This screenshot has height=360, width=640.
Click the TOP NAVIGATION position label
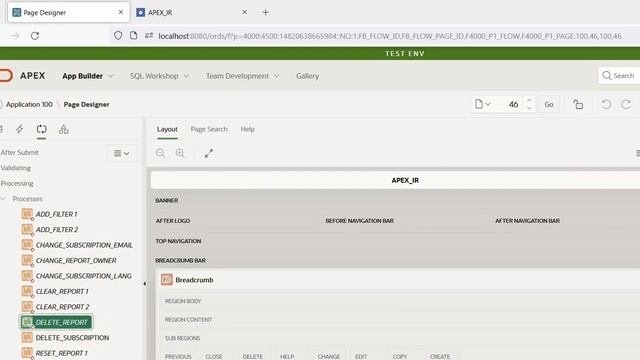[178, 241]
